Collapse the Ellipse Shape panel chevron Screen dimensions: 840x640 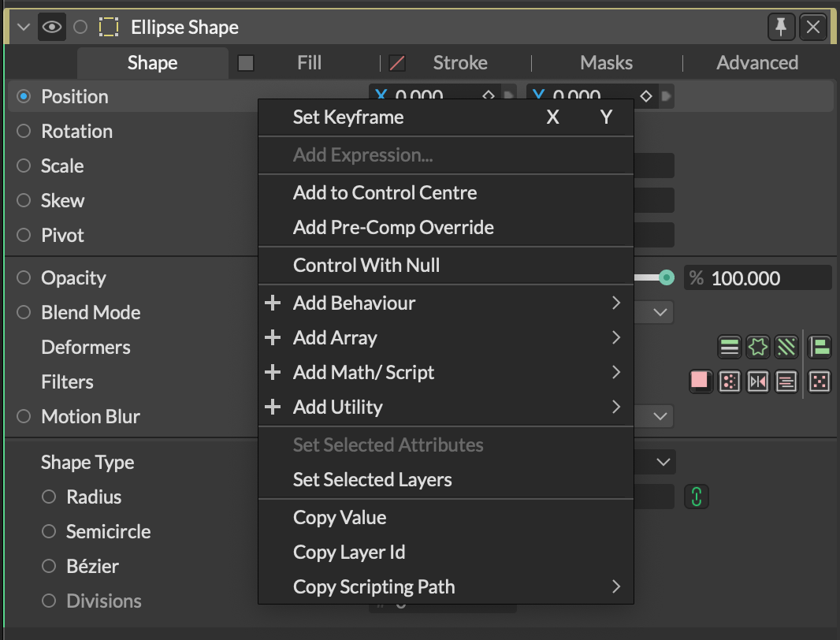point(22,28)
